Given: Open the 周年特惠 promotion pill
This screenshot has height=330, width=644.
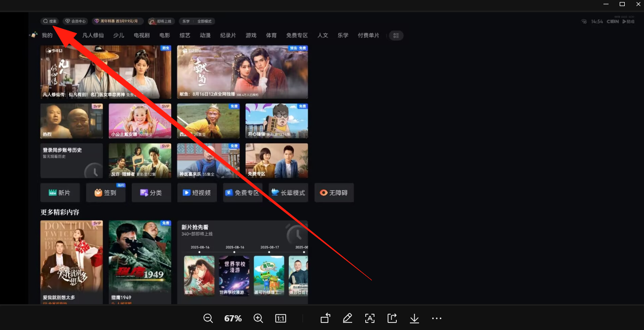Looking at the screenshot, I should (x=119, y=21).
